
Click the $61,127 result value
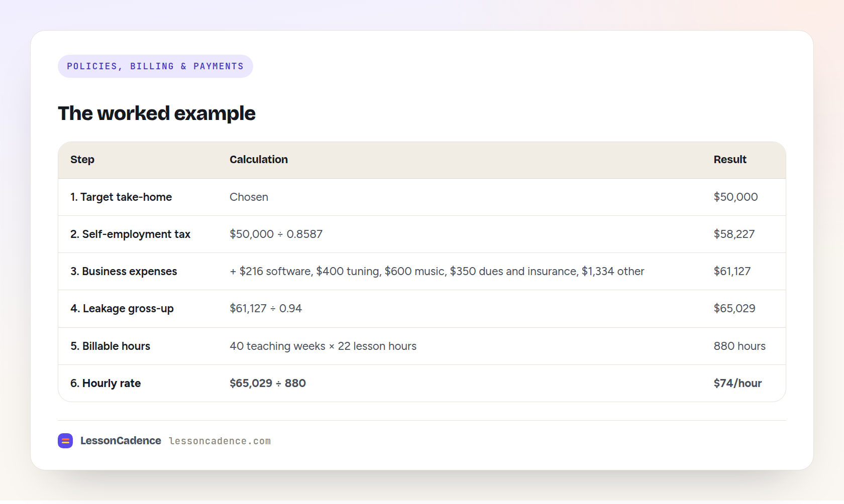pyautogui.click(x=732, y=272)
